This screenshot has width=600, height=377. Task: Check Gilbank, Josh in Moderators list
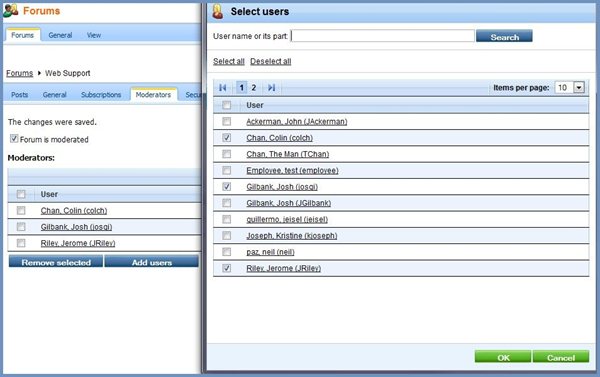click(21, 227)
